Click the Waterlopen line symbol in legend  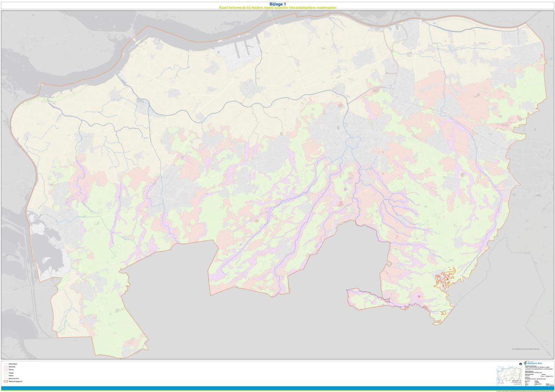point(5,364)
